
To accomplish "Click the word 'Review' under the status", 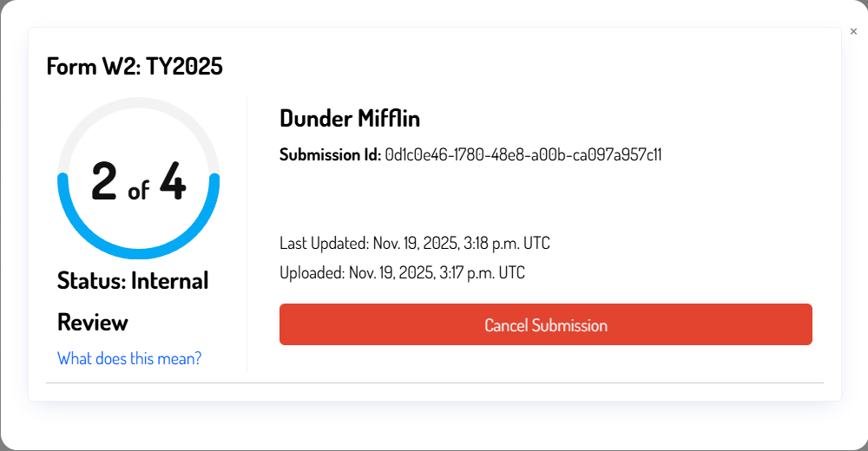I will [x=93, y=323].
